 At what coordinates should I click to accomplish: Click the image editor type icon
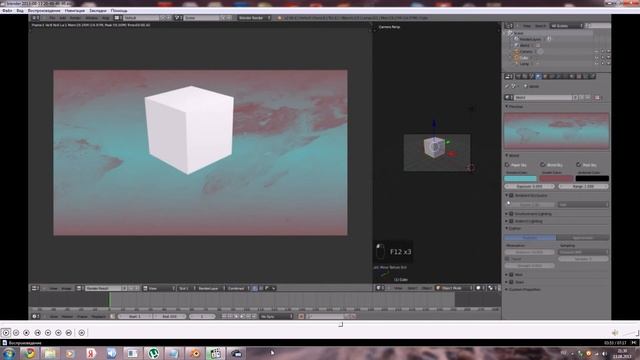[x=36, y=288]
